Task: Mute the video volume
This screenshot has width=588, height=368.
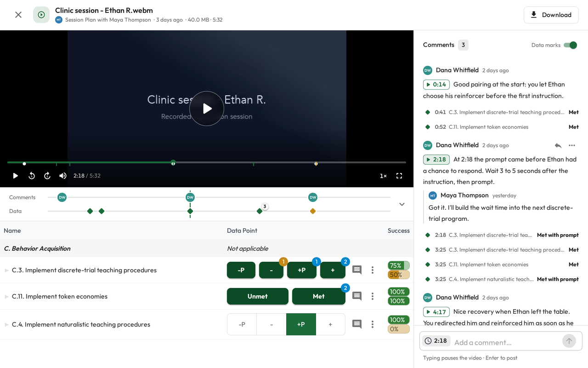Action: point(63,176)
